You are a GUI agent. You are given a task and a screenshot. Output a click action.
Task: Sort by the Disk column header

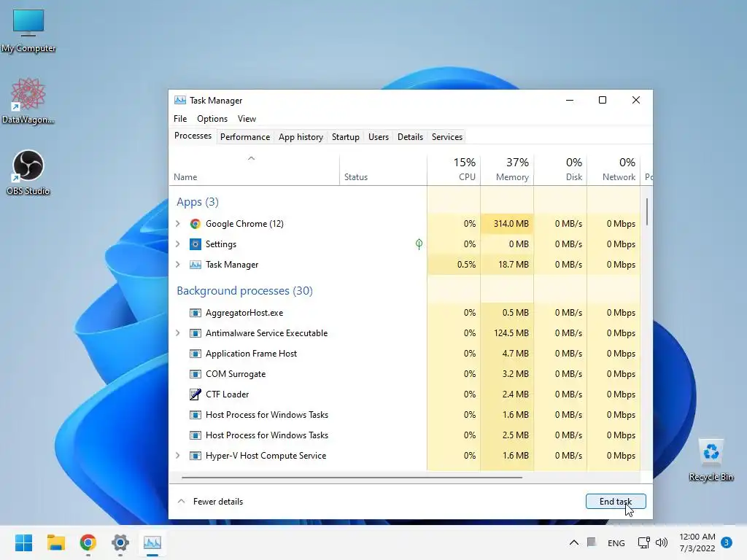[561, 169]
